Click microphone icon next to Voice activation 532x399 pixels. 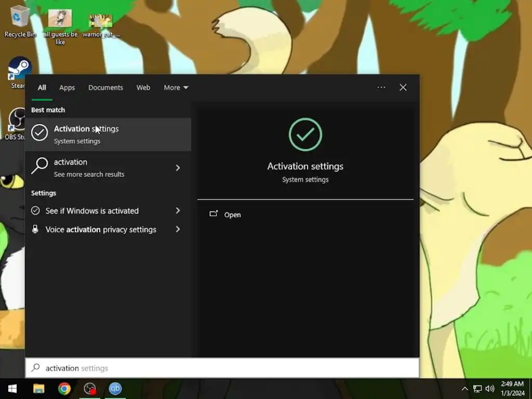click(x=35, y=229)
